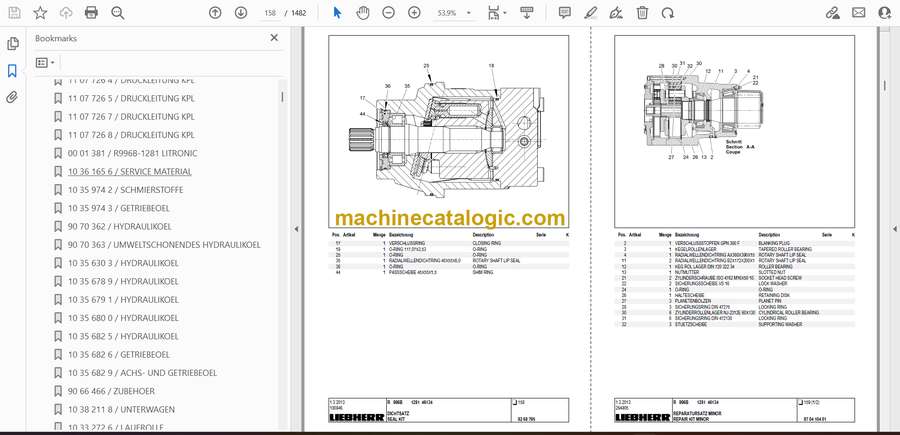Open bookmark 00 01 381 / R996B-1281 LITRONIC

click(132, 153)
